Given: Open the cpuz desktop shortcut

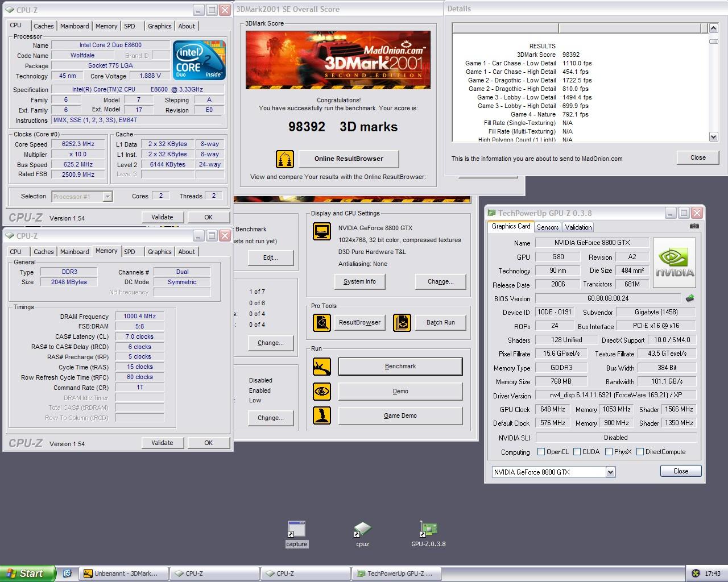Looking at the screenshot, I should pyautogui.click(x=362, y=534).
